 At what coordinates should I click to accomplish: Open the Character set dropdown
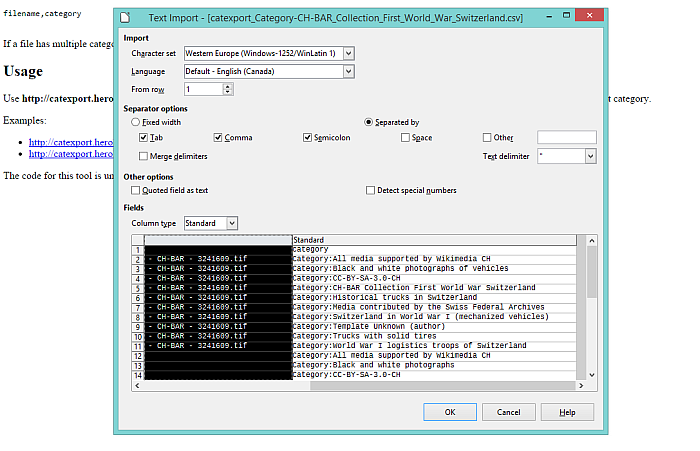pos(348,53)
